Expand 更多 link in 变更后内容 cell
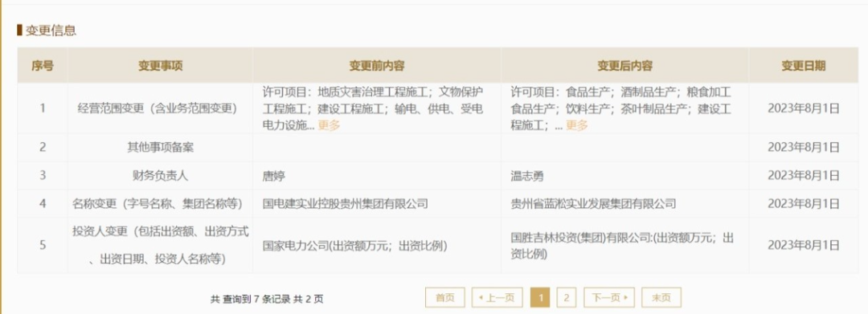This screenshot has width=868, height=314. pyautogui.click(x=577, y=125)
